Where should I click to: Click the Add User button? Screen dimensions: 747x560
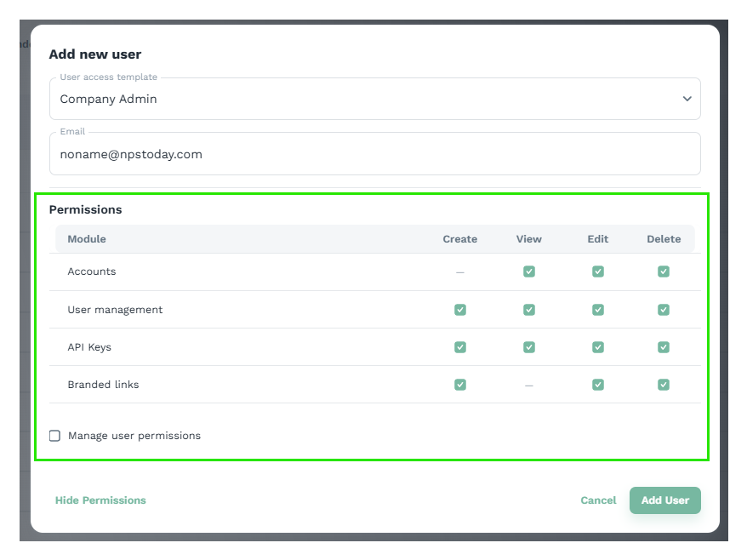click(x=665, y=500)
